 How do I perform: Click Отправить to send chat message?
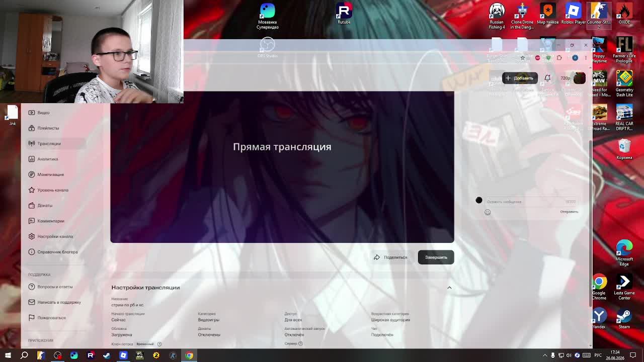(569, 212)
